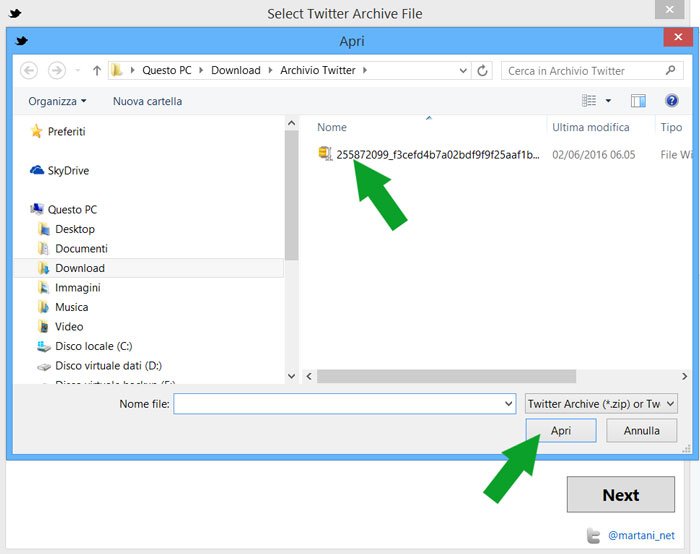Click the SkyDrive cloud icon

coord(37,170)
